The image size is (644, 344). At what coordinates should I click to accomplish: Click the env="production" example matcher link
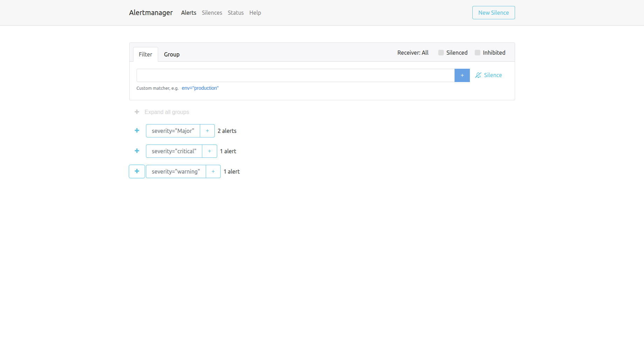click(200, 88)
